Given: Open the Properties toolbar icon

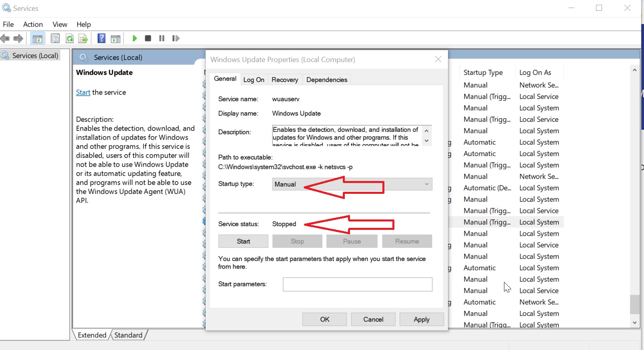Looking at the screenshot, I should coord(55,38).
